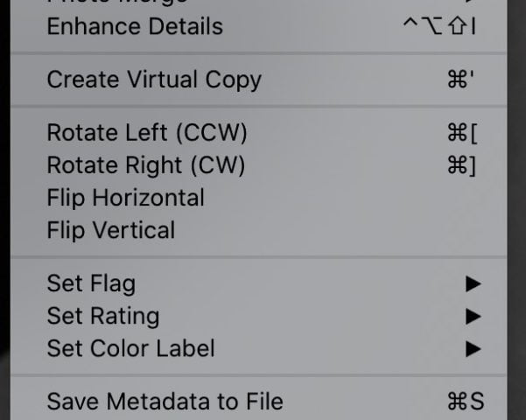
Task: Select Create Virtual Copy
Action: point(154,80)
